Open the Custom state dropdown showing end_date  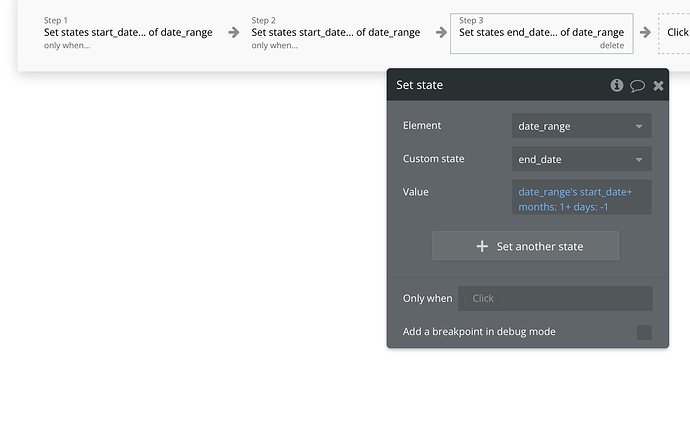[x=581, y=159]
